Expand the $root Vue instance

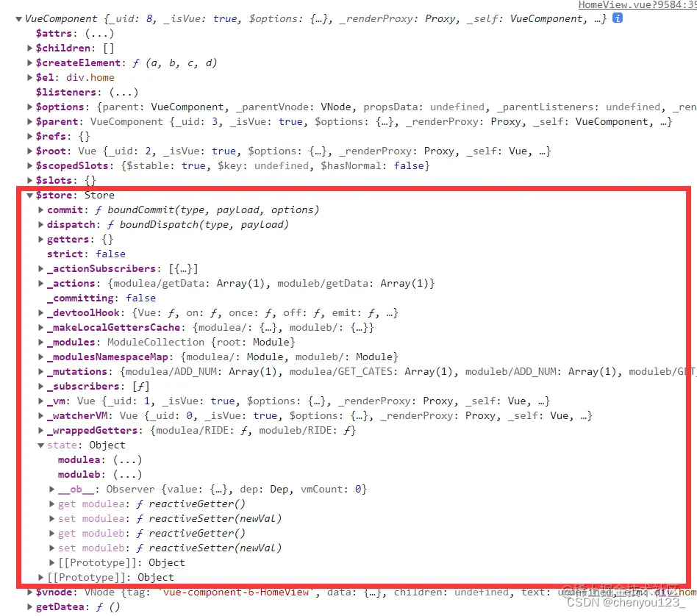coord(30,151)
